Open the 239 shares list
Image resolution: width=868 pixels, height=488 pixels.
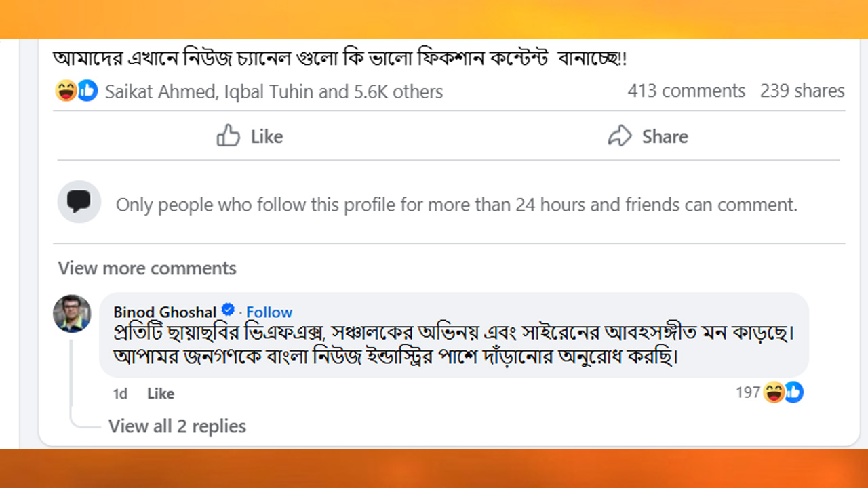tap(802, 91)
